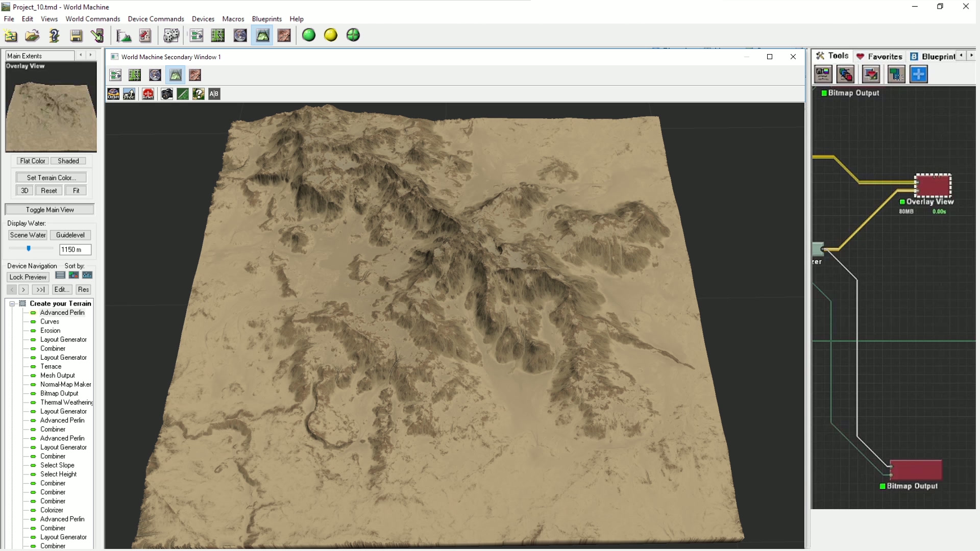Click the 1150 m water level input field
The image size is (980, 551).
pos(75,249)
